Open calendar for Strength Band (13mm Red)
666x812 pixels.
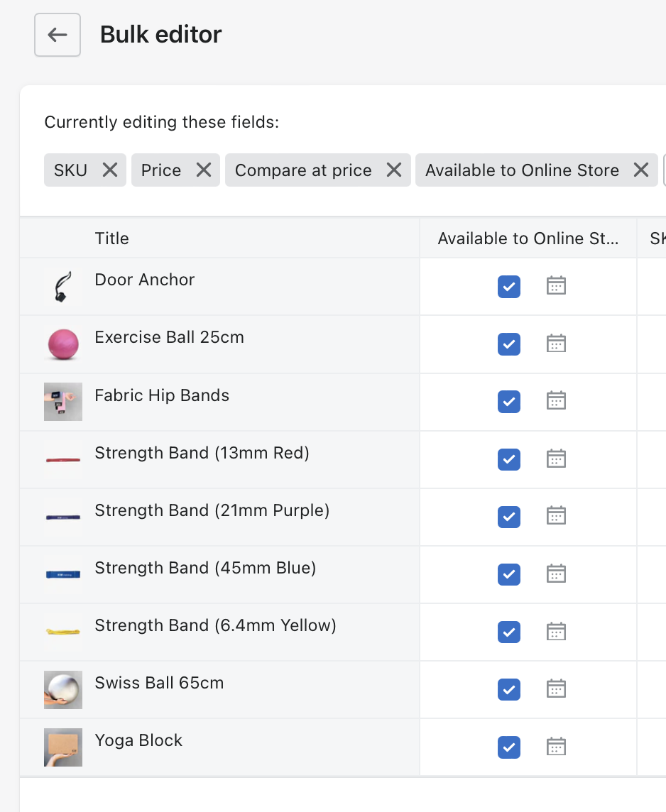[x=556, y=459]
